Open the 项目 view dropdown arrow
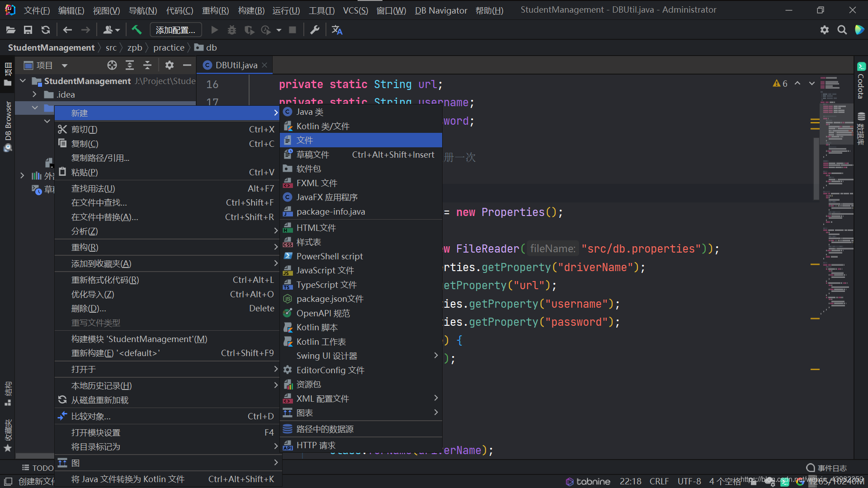Image resolution: width=868 pixels, height=488 pixels. [x=65, y=66]
